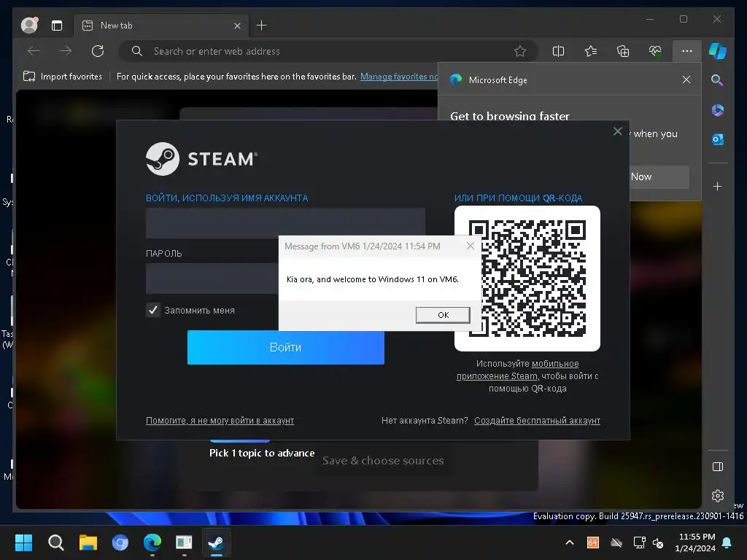Open Edge Collections icon
The image size is (747, 560).
(x=623, y=51)
